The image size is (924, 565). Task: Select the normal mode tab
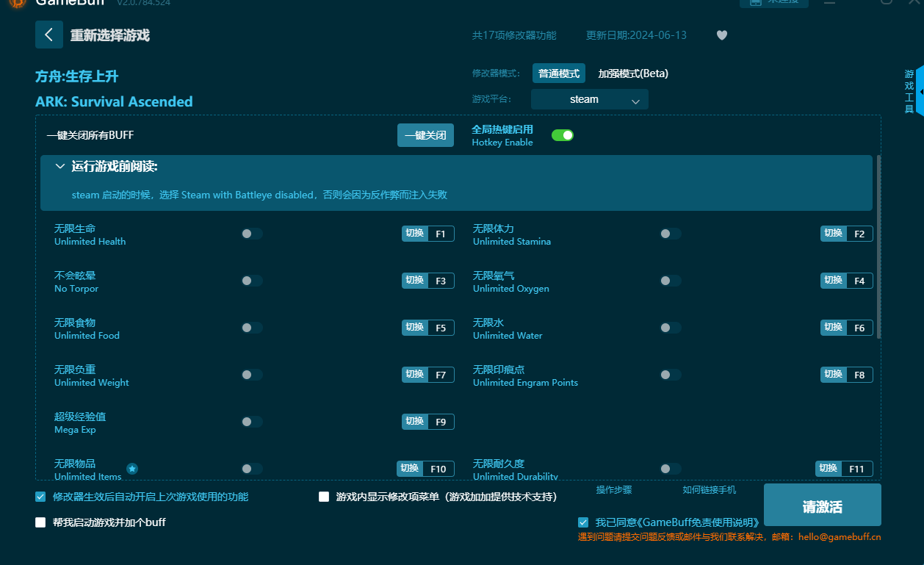558,73
